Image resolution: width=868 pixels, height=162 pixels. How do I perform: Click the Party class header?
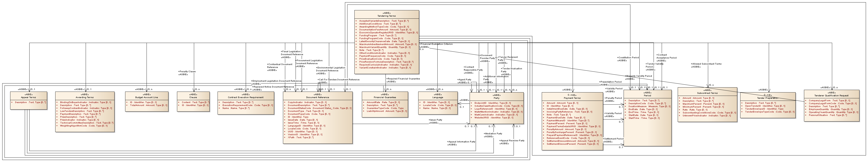pyautogui.click(x=496, y=98)
